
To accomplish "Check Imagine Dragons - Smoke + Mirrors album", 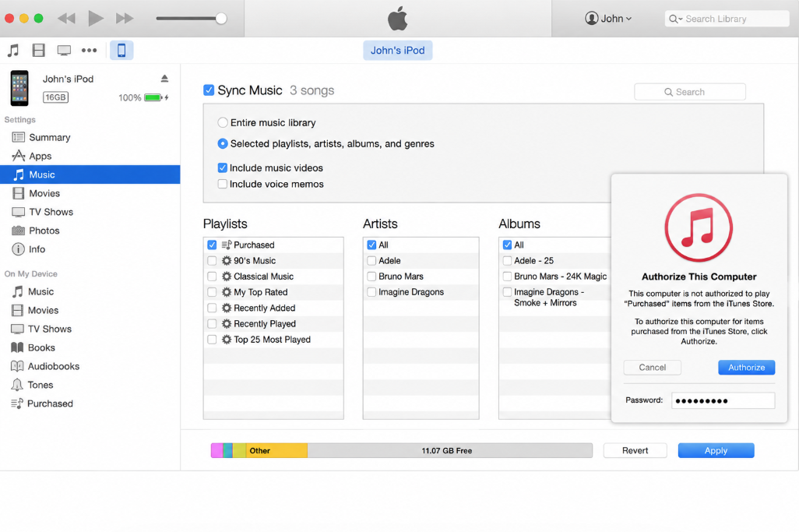I will pos(507,292).
